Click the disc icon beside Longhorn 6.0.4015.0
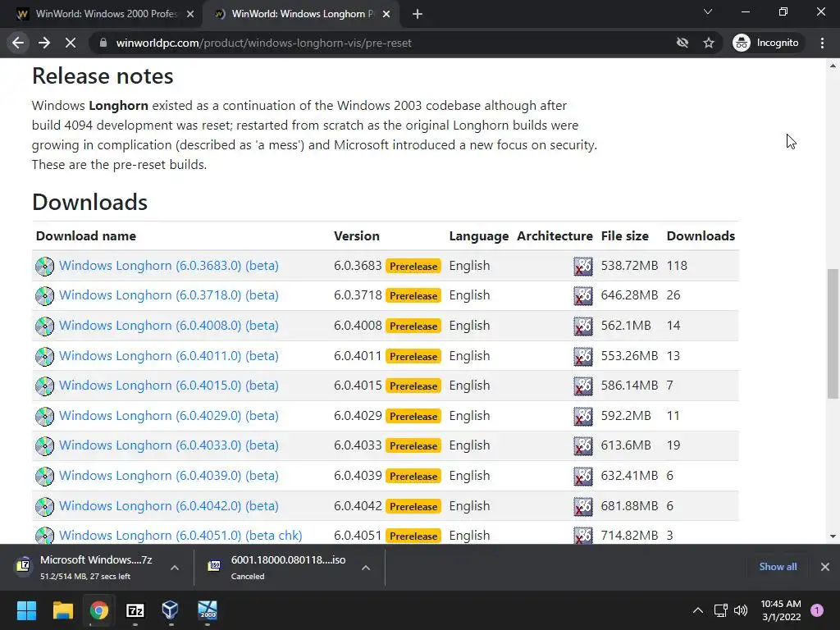The height and width of the screenshot is (630, 840). tap(44, 386)
